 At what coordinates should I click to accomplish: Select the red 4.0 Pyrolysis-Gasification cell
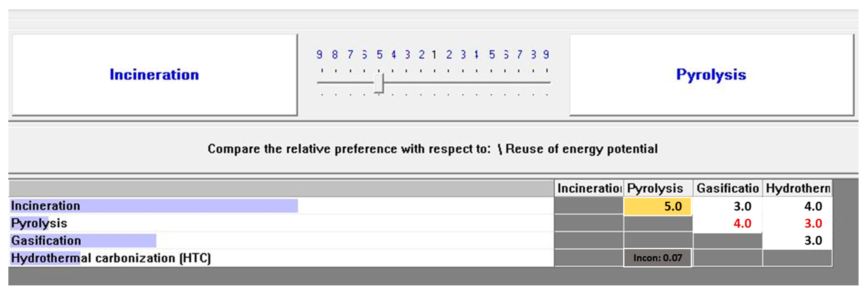tap(728, 223)
